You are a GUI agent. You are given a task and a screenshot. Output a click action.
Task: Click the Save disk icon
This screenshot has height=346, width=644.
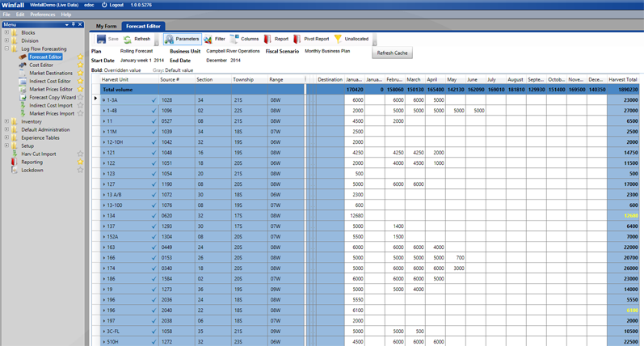(x=101, y=39)
